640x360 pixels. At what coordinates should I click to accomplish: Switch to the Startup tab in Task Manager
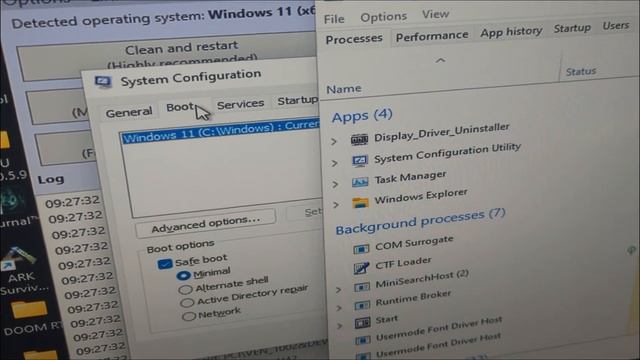(572, 29)
